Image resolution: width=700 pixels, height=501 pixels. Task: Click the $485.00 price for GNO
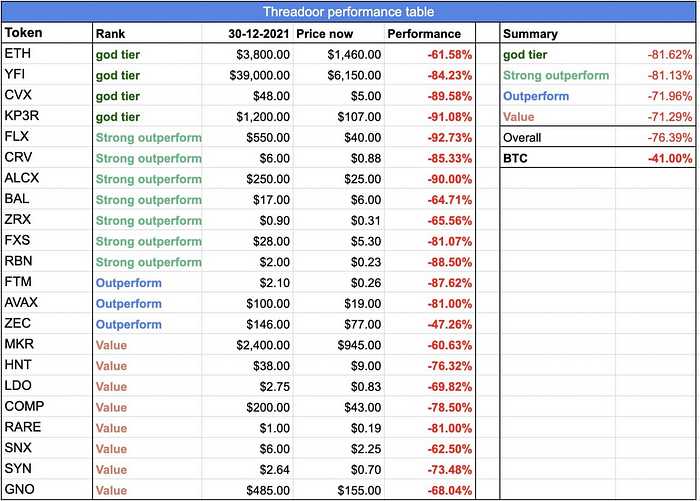click(x=247, y=490)
